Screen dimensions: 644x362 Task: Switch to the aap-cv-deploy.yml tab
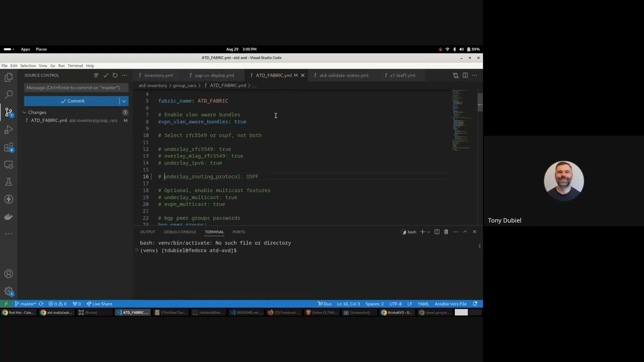pyautogui.click(x=214, y=75)
